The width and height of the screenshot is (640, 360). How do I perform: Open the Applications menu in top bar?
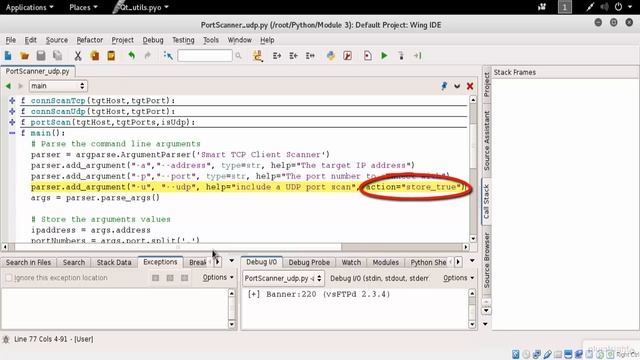coord(29,7)
